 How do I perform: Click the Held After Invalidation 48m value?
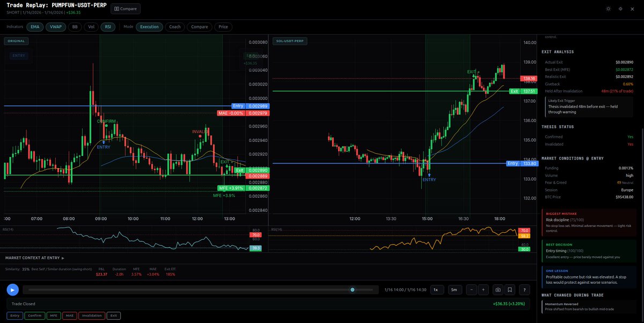coord(617,91)
